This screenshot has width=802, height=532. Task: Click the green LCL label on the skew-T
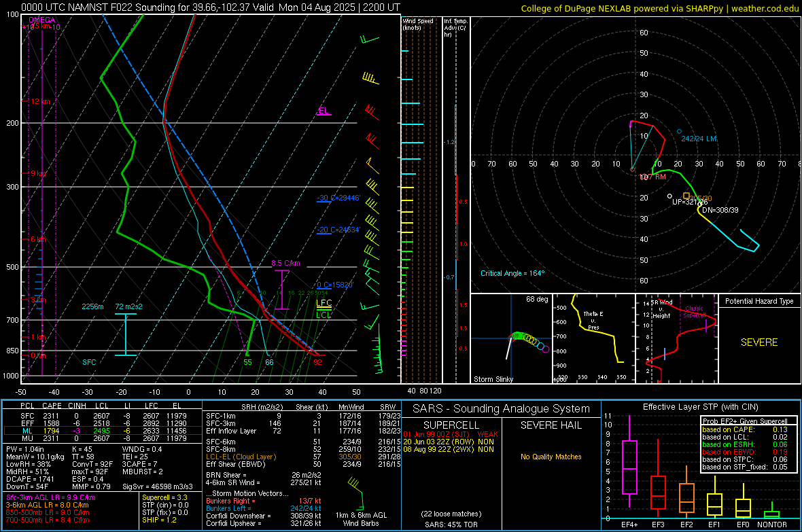coord(324,315)
